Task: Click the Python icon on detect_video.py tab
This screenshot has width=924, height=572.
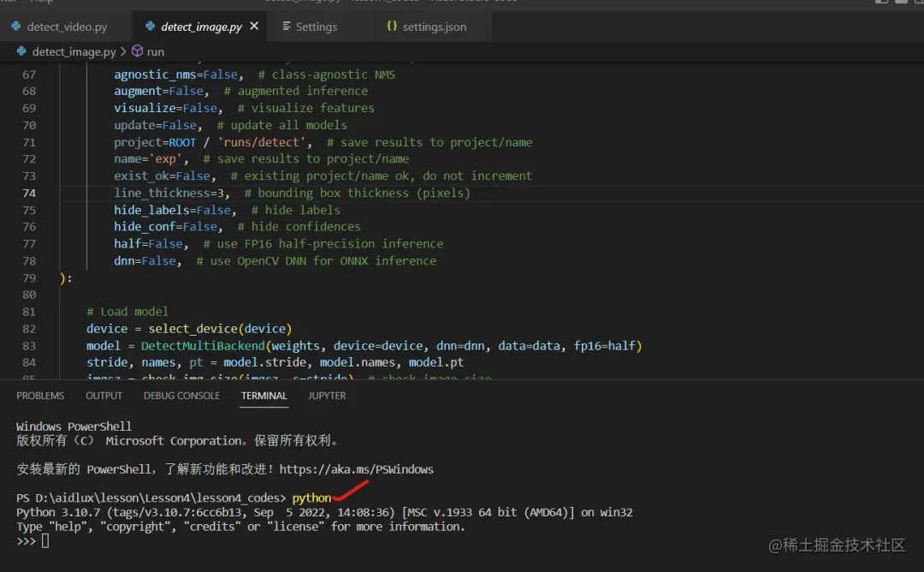Action: point(16,26)
